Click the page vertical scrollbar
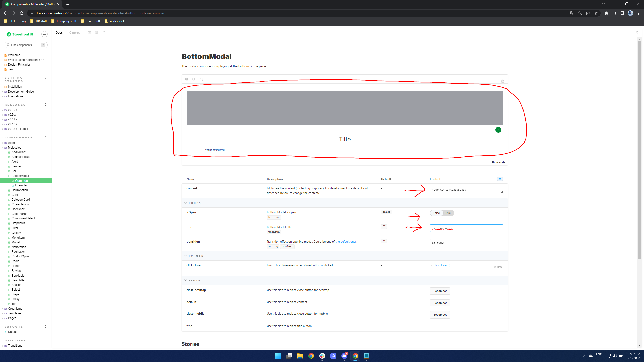The image size is (644, 362). [639, 151]
